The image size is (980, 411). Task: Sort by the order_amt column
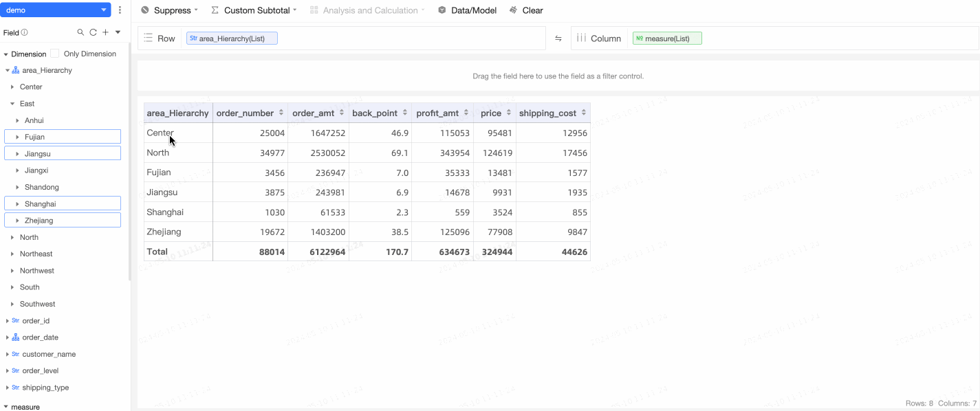pos(342,113)
